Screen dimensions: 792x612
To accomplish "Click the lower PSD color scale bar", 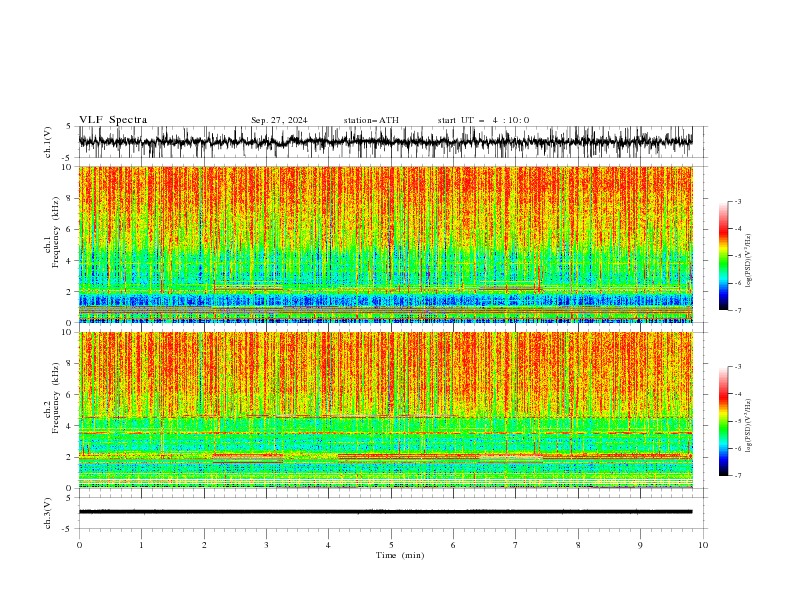I will (x=723, y=421).
